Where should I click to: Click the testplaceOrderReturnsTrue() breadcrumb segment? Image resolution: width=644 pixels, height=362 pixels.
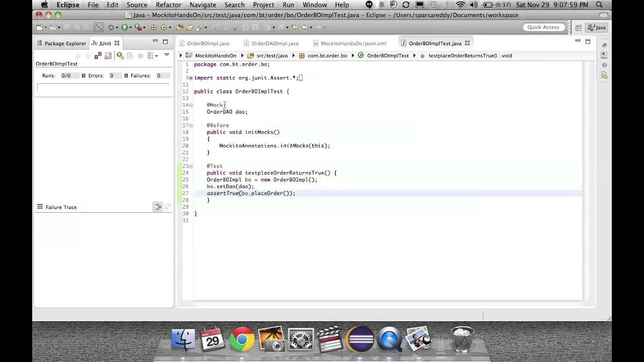click(x=465, y=56)
